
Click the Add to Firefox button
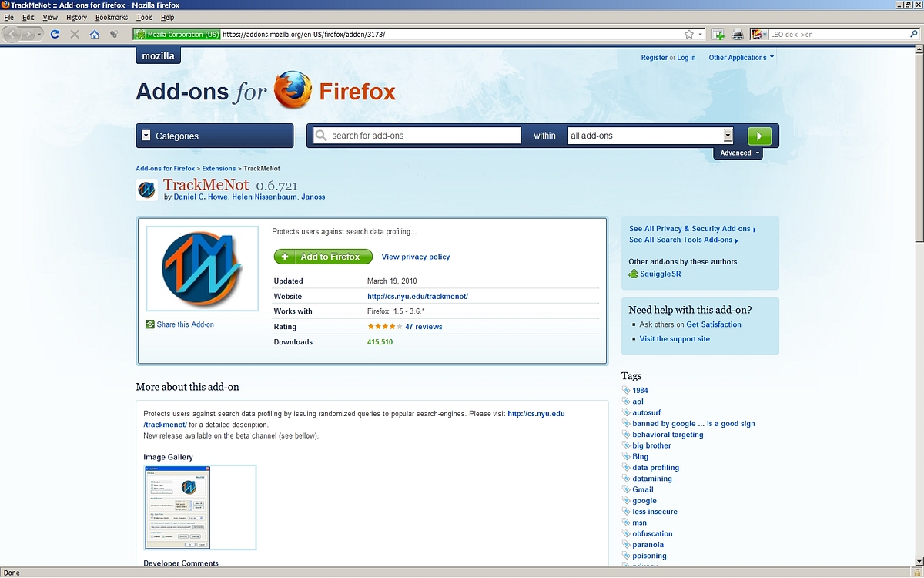pos(323,257)
